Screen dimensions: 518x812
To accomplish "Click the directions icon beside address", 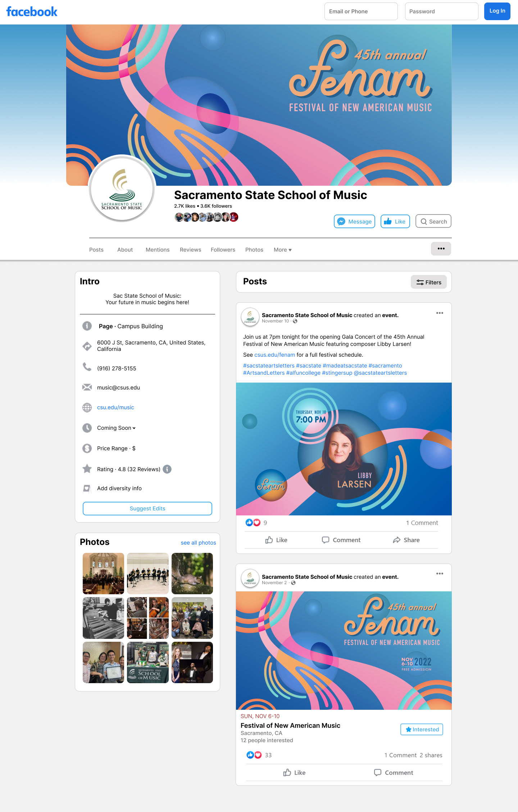I will click(x=87, y=346).
